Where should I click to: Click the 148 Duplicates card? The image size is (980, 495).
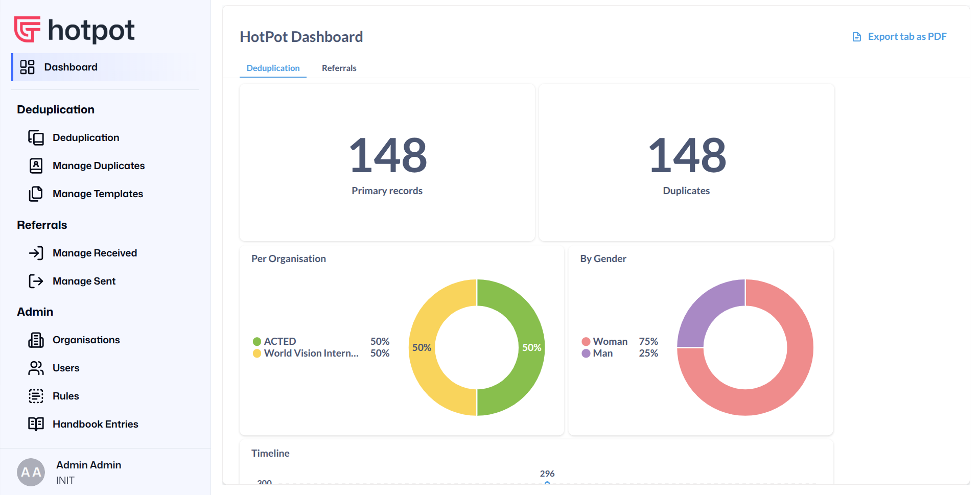coord(686,162)
